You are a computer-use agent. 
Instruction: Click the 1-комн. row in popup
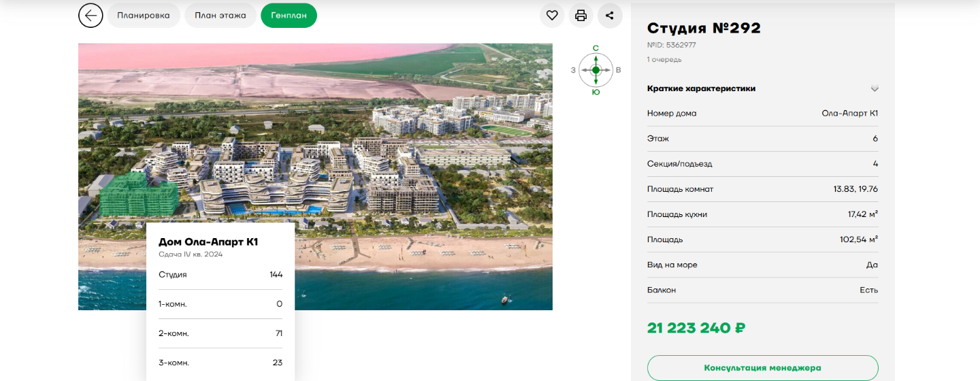[220, 304]
